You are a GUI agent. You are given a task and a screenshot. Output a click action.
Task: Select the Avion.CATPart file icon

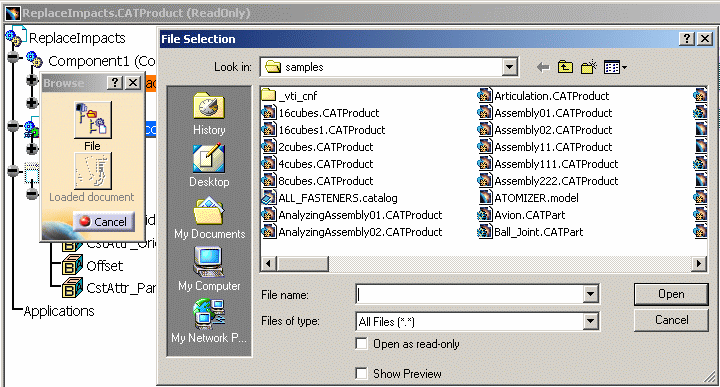tap(485, 215)
